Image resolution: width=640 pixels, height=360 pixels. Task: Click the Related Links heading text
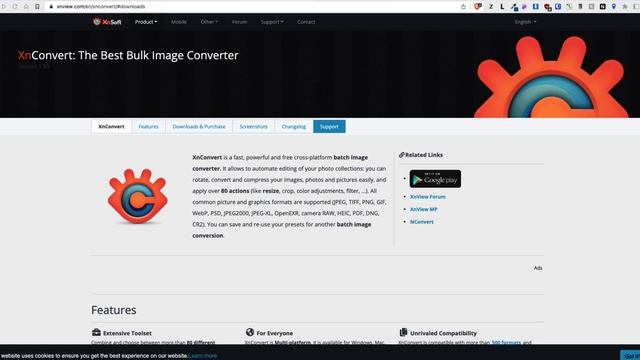(x=424, y=155)
